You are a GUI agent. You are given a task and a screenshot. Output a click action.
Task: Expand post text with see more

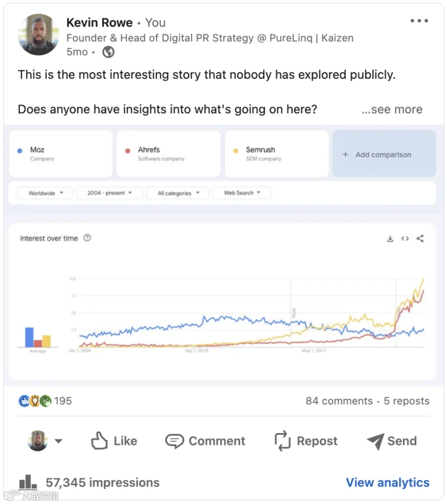(x=392, y=109)
